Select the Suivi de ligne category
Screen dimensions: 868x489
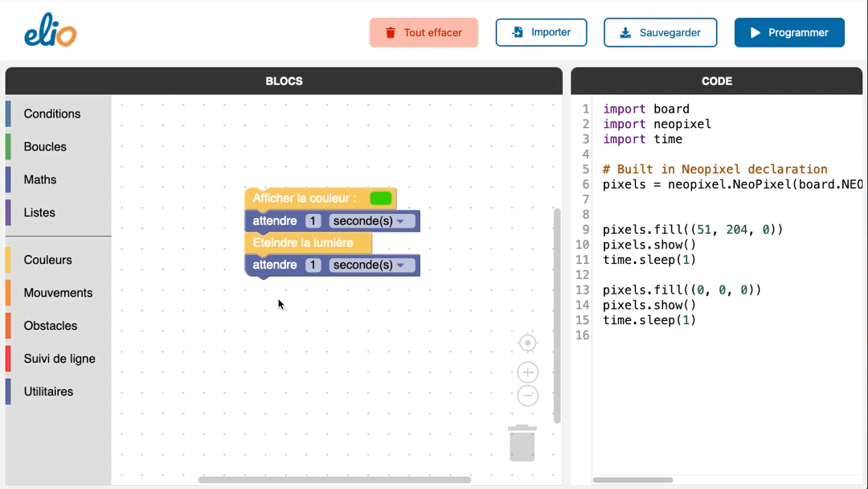tap(59, 360)
